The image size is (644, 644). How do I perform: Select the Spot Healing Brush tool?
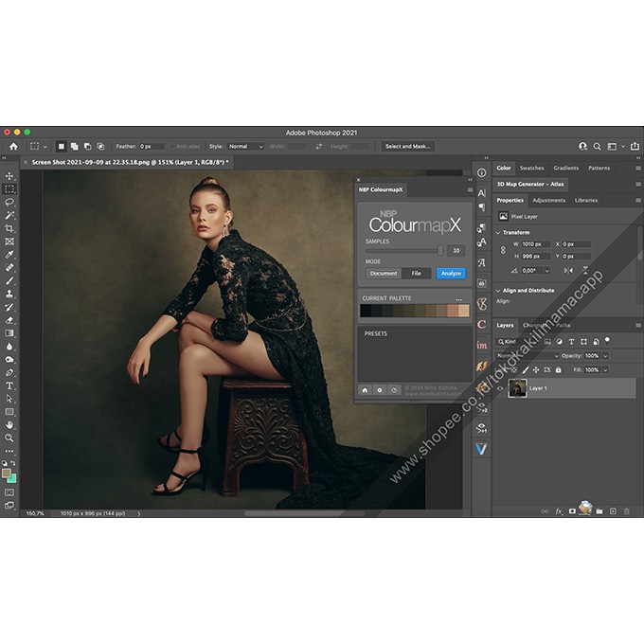click(9, 268)
